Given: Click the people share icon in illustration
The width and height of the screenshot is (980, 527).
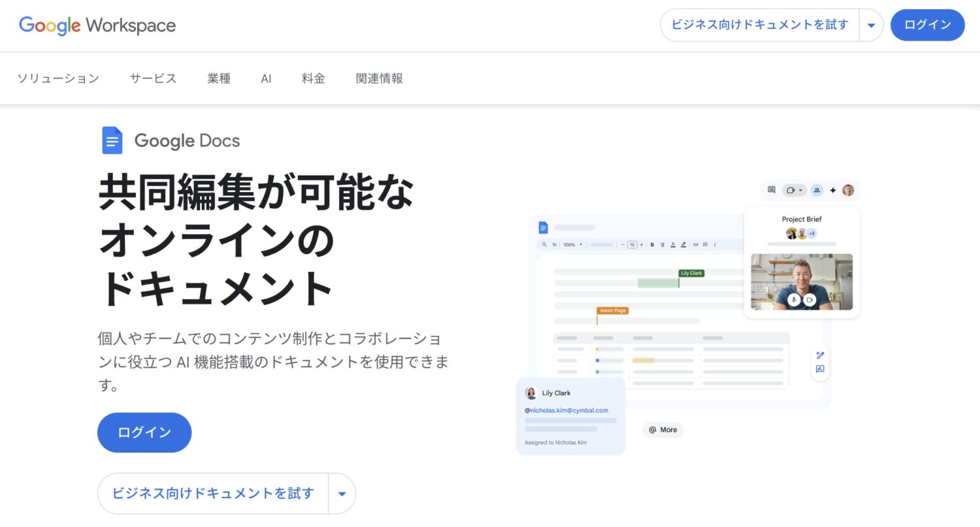Looking at the screenshot, I should pyautogui.click(x=817, y=190).
